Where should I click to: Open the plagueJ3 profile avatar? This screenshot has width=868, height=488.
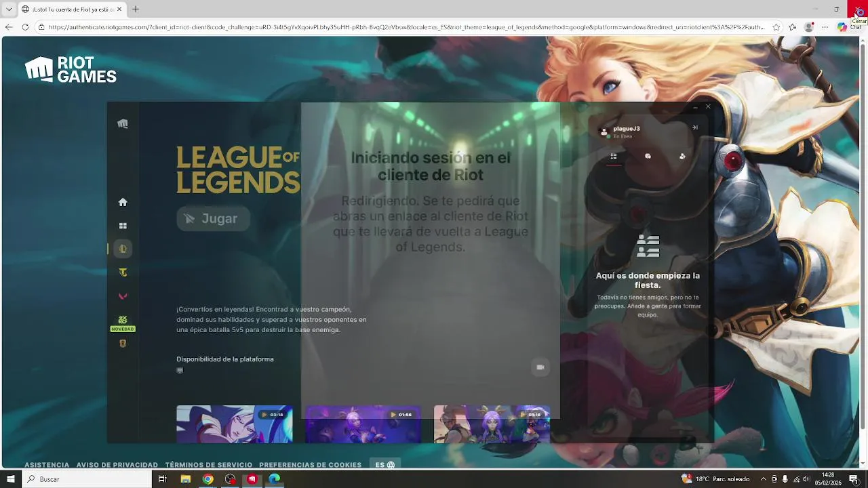604,131
